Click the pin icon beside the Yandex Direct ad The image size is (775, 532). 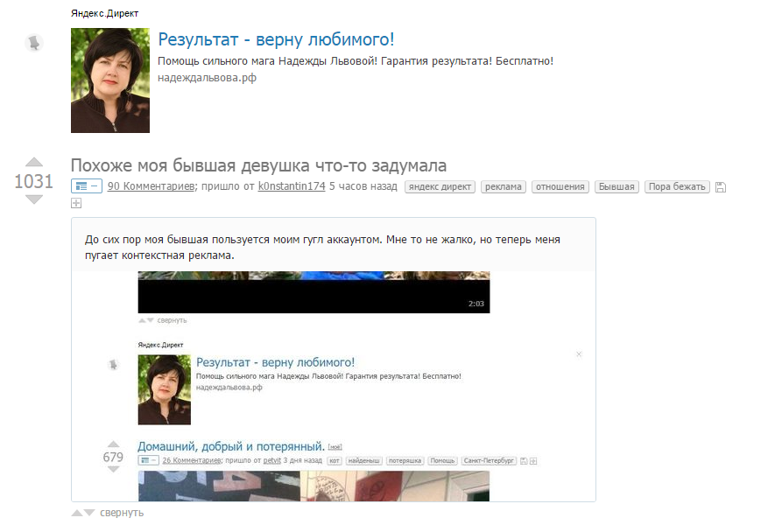(x=33, y=42)
